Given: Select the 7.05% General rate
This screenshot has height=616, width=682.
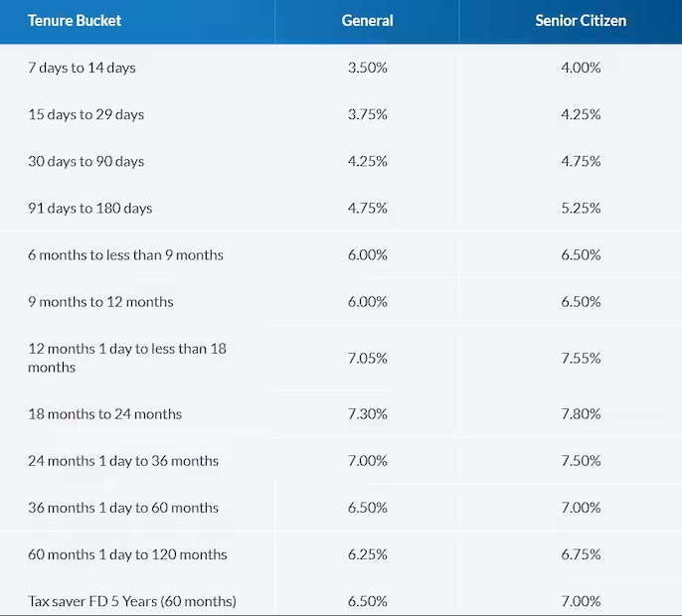Looking at the screenshot, I should [367, 358].
